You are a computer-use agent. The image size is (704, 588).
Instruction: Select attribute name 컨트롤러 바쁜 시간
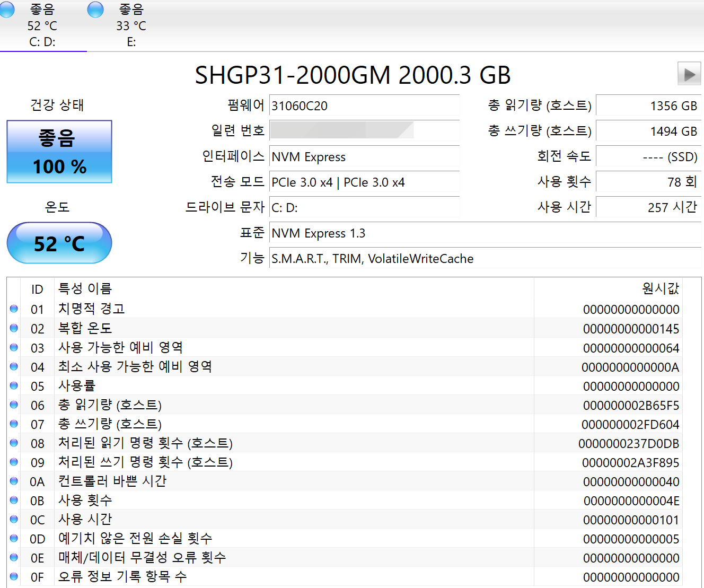[112, 481]
